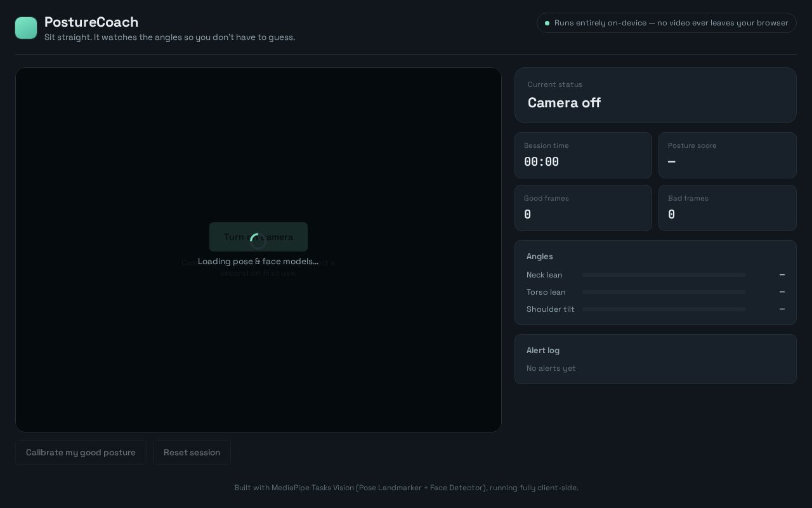Screen dimensions: 812x508
Task: Click the Bad frames count
Action: pyautogui.click(x=671, y=215)
